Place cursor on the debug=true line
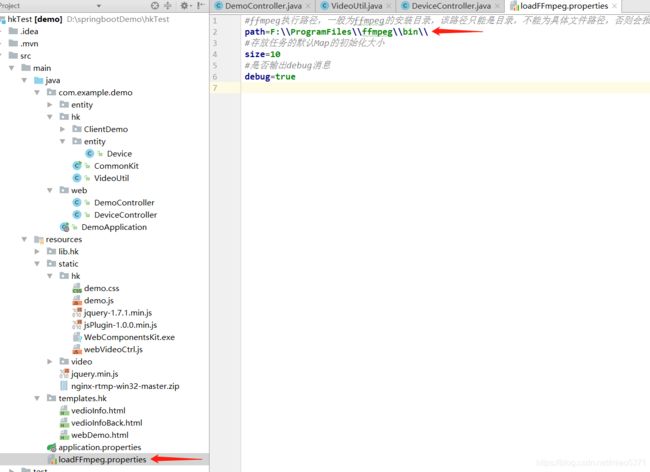Viewport: 650px width, 472px height. [x=270, y=77]
